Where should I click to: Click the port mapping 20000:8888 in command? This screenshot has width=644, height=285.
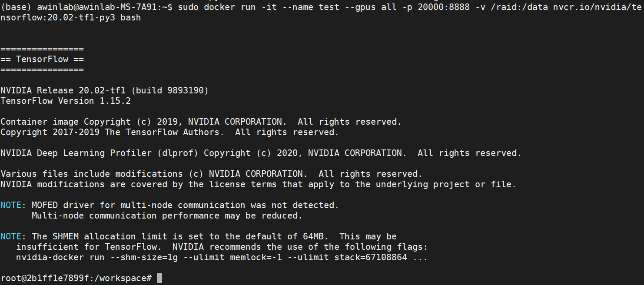tap(444, 7)
